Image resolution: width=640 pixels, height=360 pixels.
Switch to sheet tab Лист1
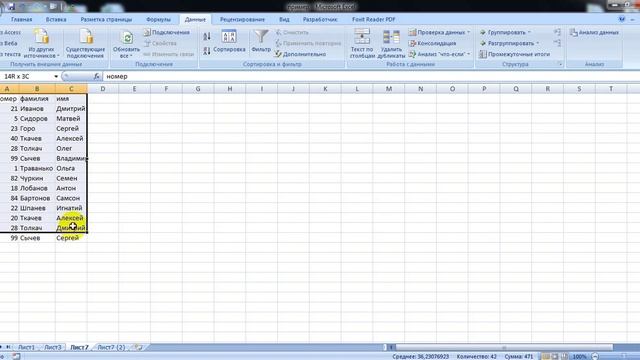tap(26, 347)
